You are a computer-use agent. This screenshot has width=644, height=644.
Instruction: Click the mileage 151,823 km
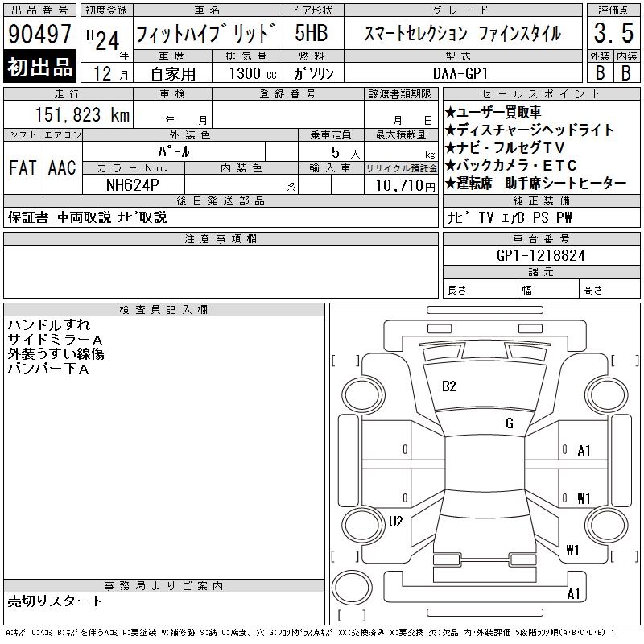point(82,114)
